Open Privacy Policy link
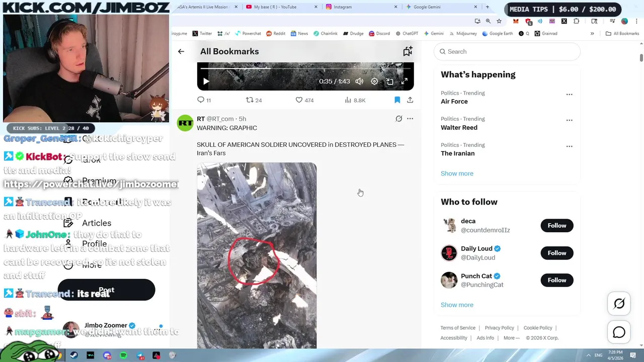644x362 pixels. (x=499, y=328)
